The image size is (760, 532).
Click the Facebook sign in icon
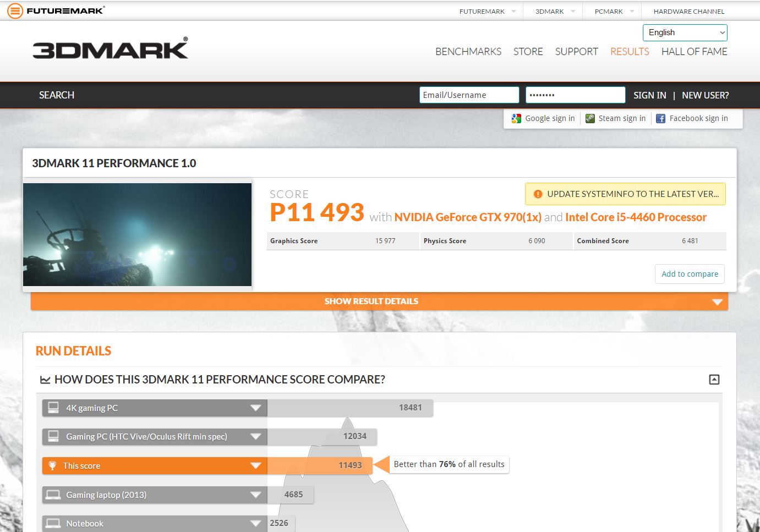pyautogui.click(x=661, y=118)
